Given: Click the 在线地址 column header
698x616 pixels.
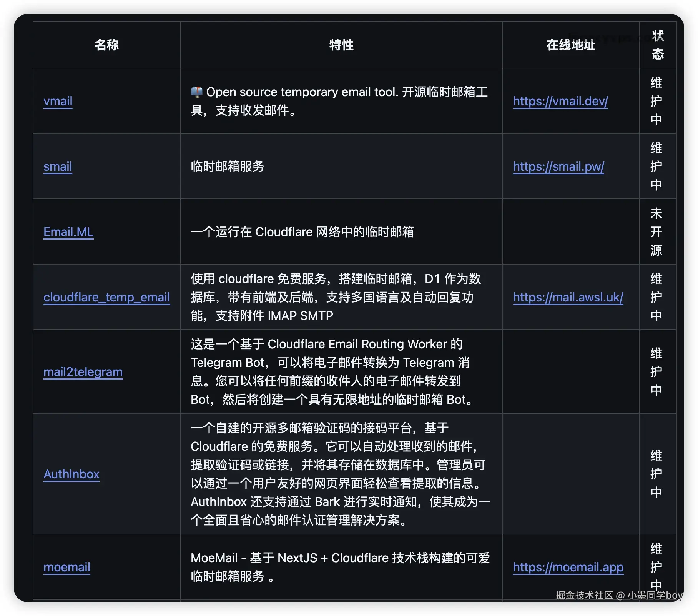Looking at the screenshot, I should [x=571, y=45].
